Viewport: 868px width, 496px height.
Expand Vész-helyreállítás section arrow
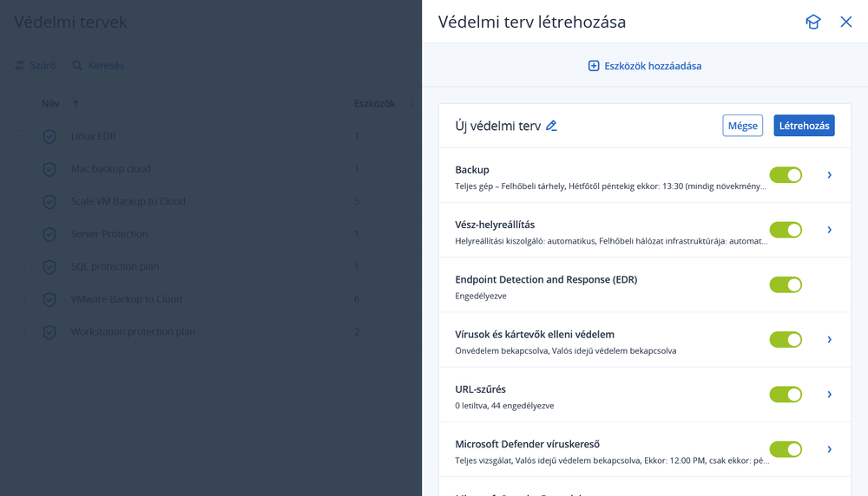[830, 230]
